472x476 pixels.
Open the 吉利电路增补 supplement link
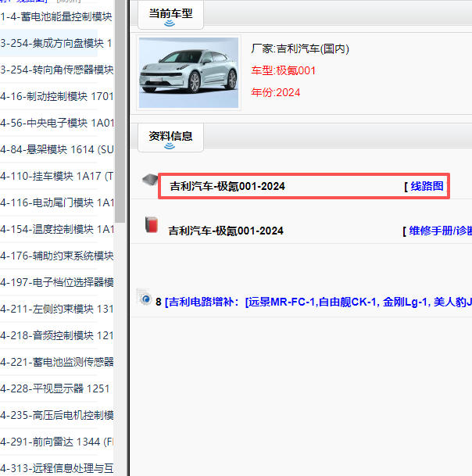click(319, 302)
